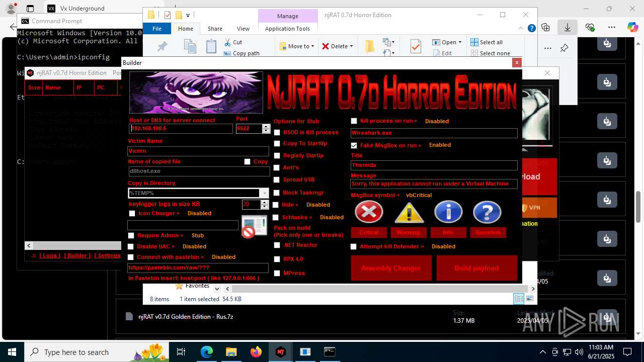The height and width of the screenshot is (362, 644).
Task: Click the Host or DNS input field
Action: 181,129
